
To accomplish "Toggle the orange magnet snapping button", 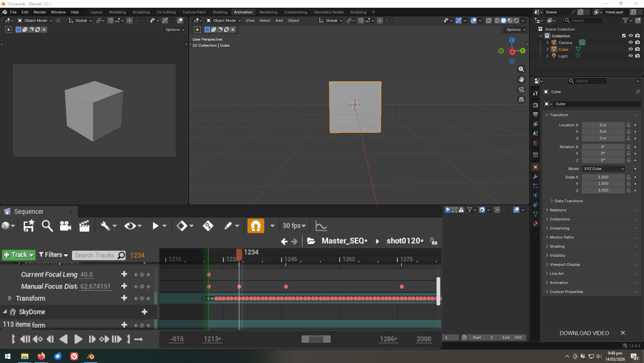I will click(x=256, y=226).
